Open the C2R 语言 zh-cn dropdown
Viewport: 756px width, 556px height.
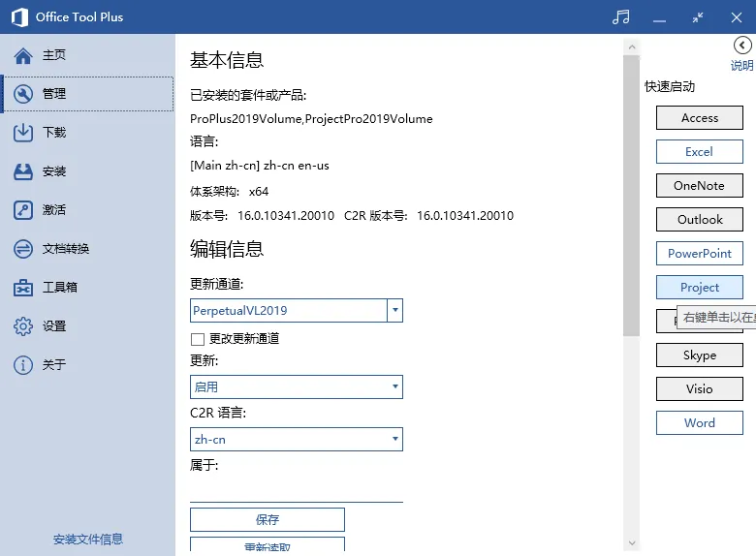pyautogui.click(x=297, y=440)
